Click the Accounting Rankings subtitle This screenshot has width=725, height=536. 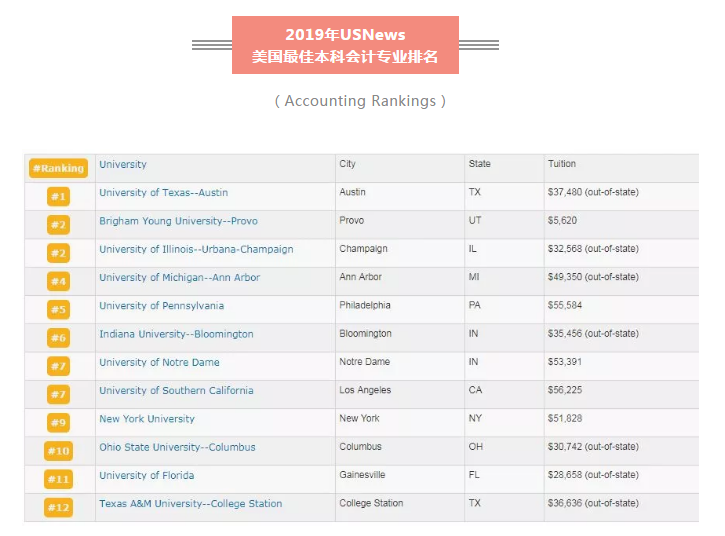point(360,101)
